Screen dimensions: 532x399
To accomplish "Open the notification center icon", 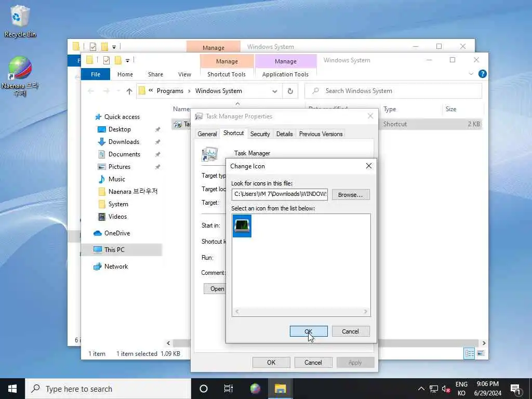I will pos(516,389).
